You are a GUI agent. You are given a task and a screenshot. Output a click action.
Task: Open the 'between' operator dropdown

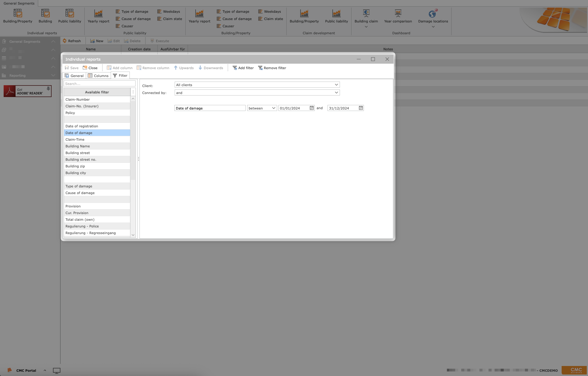coord(273,108)
